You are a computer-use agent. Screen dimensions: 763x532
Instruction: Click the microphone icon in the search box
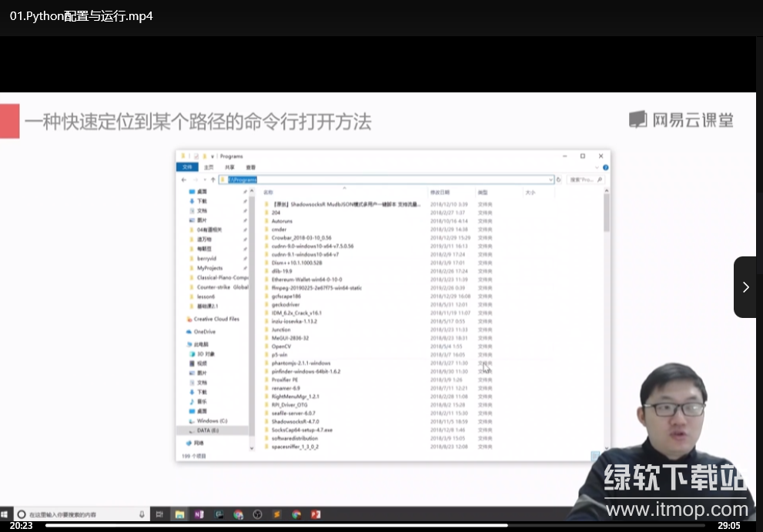(x=142, y=514)
